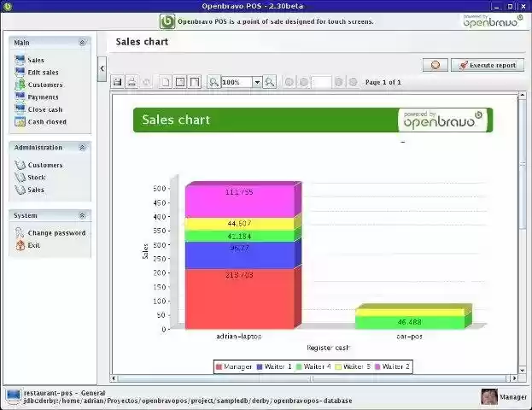Go to next page navigation icon

(339, 82)
